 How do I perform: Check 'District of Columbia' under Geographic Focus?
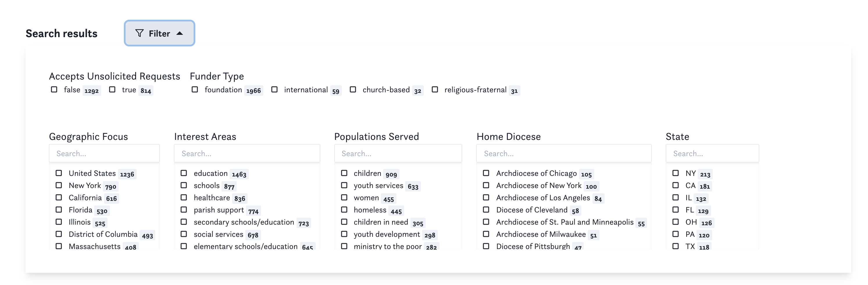59,234
